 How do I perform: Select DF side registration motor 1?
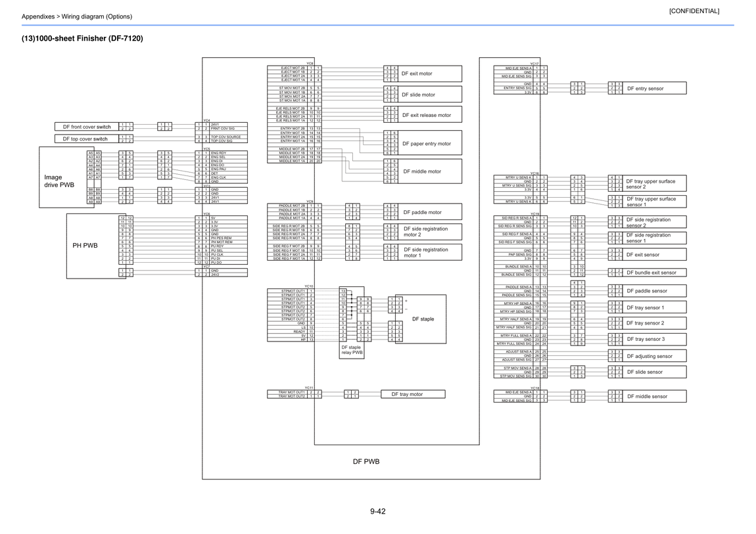click(x=429, y=252)
